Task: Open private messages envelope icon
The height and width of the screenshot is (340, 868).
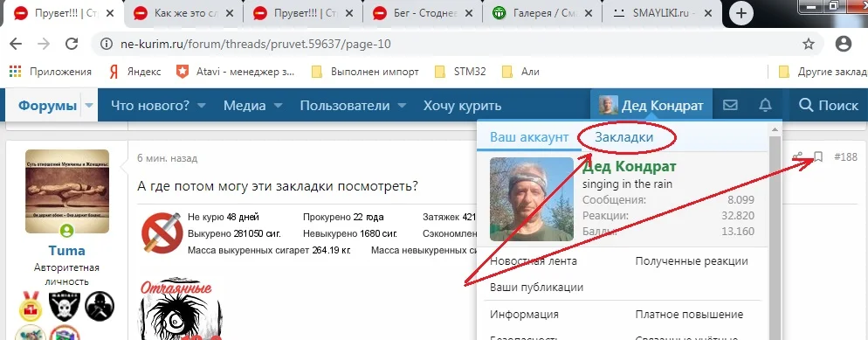Action: point(730,105)
